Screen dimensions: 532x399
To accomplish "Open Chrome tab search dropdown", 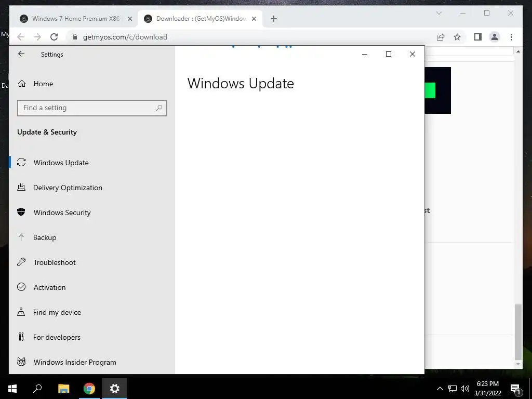I will point(438,13).
